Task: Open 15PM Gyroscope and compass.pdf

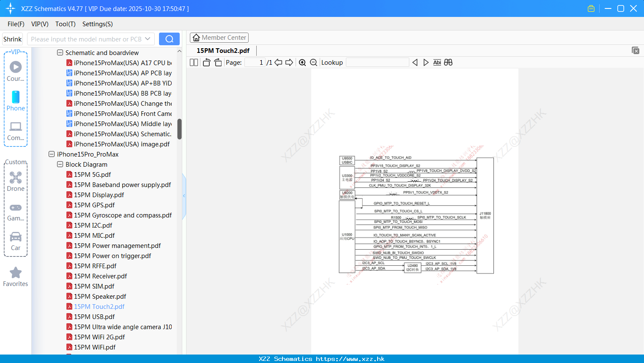Action: click(123, 215)
